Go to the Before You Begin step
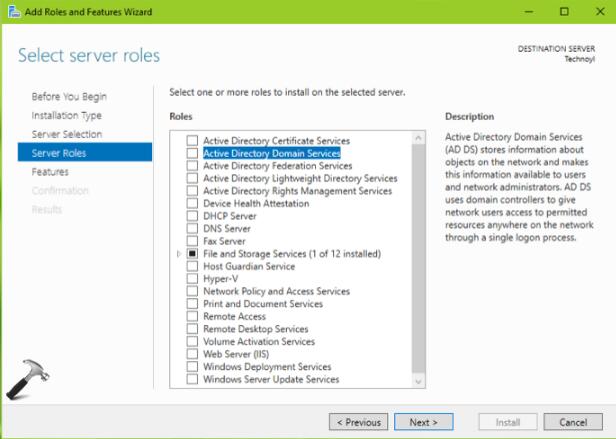 point(69,97)
